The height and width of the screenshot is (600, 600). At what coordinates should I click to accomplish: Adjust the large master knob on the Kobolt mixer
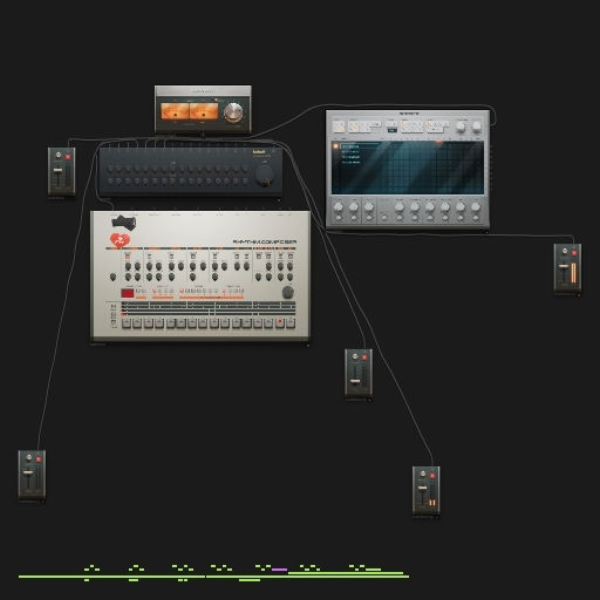coord(264,176)
